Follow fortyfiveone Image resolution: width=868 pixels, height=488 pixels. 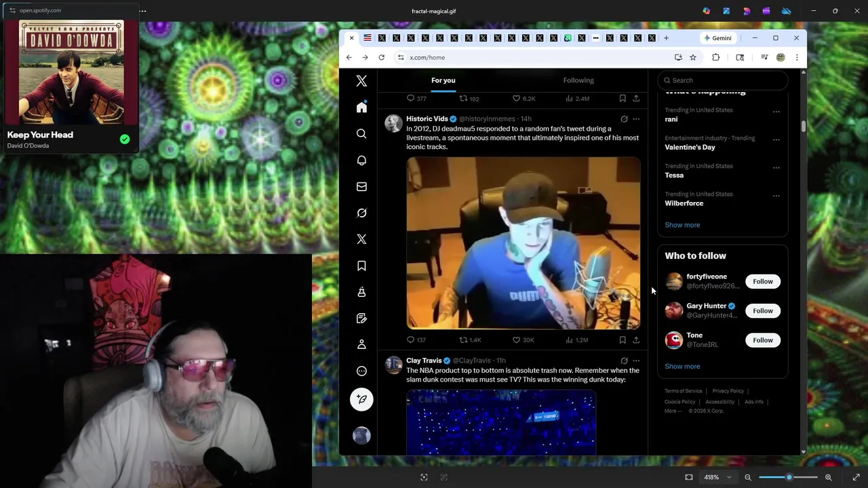coord(763,281)
